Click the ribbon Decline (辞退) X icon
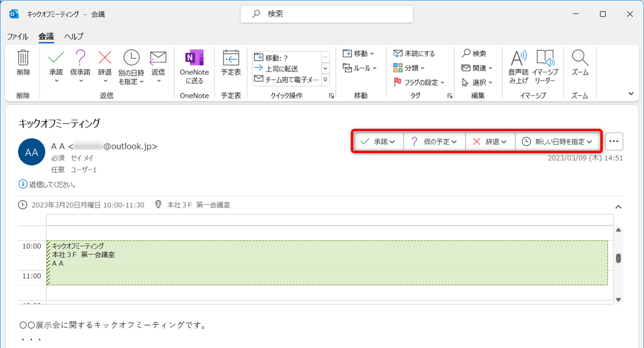The width and height of the screenshot is (644, 348). (104, 58)
